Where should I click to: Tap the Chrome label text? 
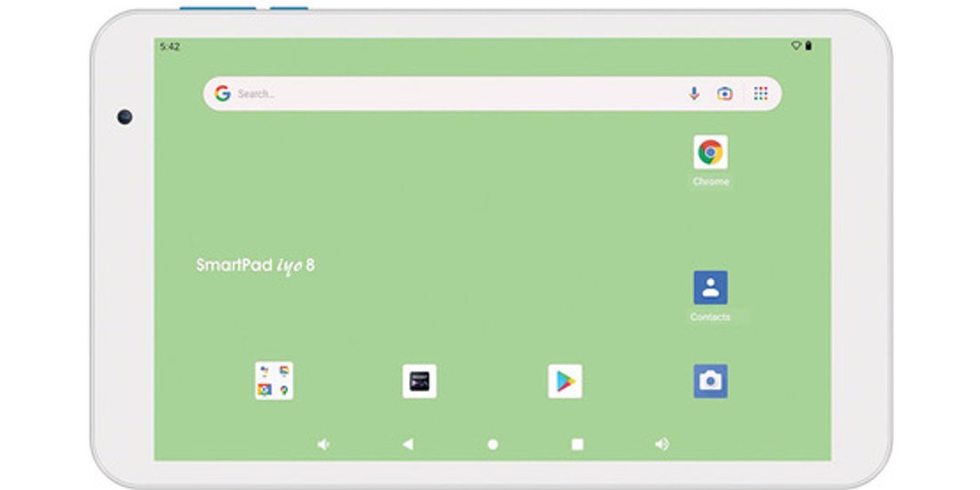[x=711, y=181]
